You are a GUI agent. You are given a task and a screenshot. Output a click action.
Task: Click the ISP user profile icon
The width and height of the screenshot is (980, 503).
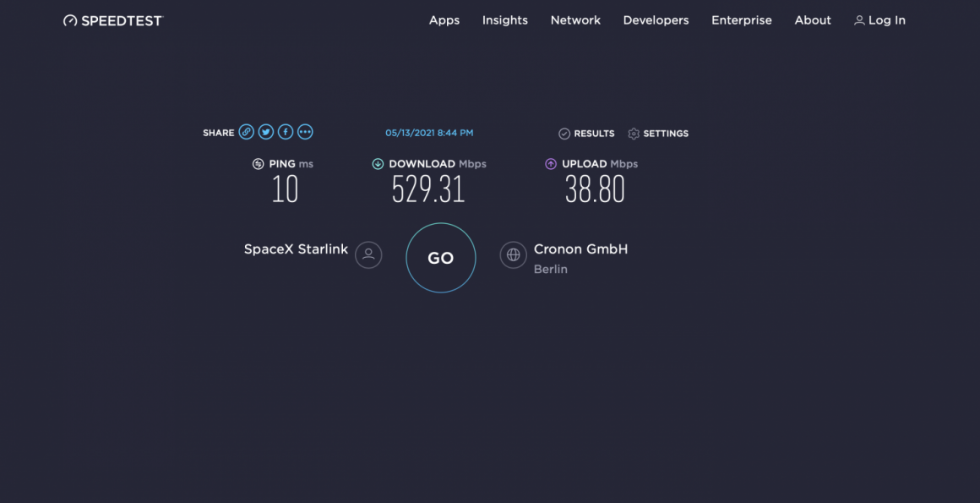[x=368, y=254]
